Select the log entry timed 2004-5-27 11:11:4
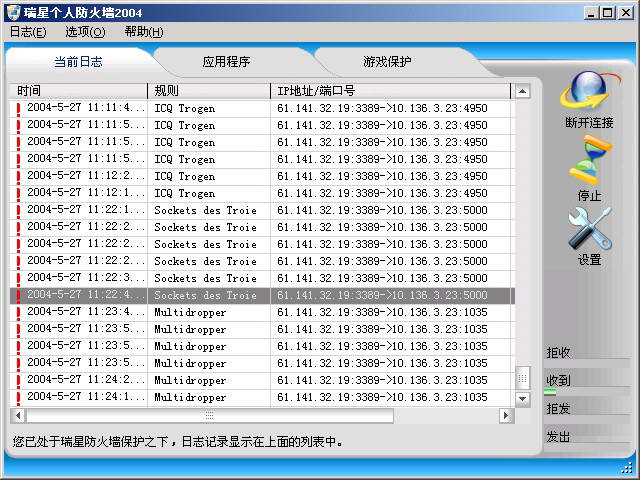The width and height of the screenshot is (640, 480). coord(85,108)
